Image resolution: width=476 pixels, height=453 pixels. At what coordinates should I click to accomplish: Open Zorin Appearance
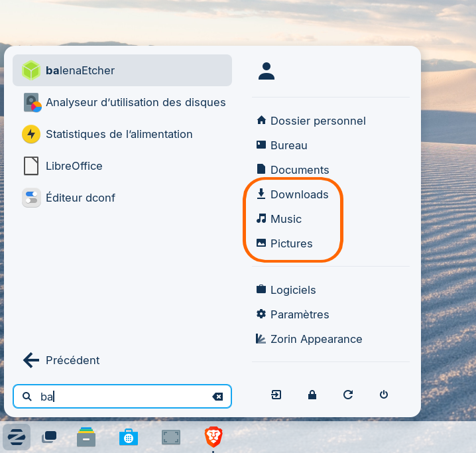click(310, 339)
